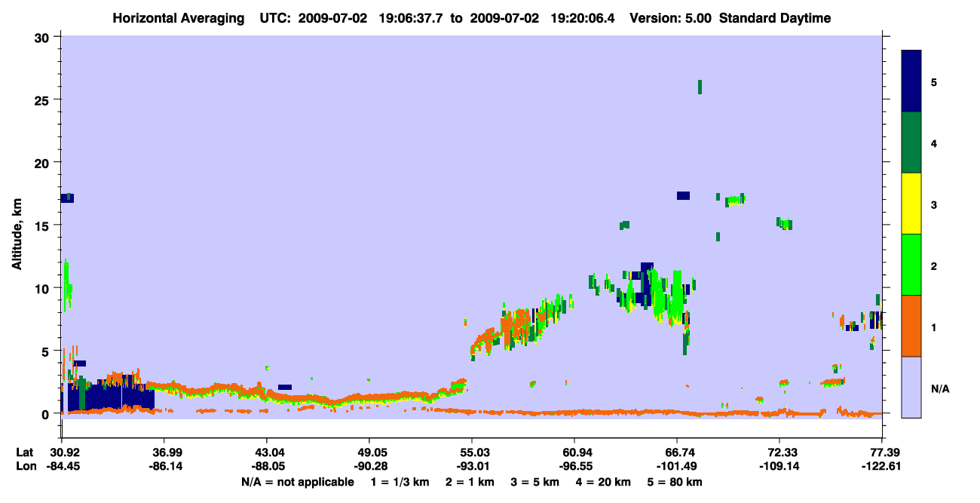The width and height of the screenshot is (980, 503).
Task: Click the colorbar label 3
Action: (x=934, y=205)
